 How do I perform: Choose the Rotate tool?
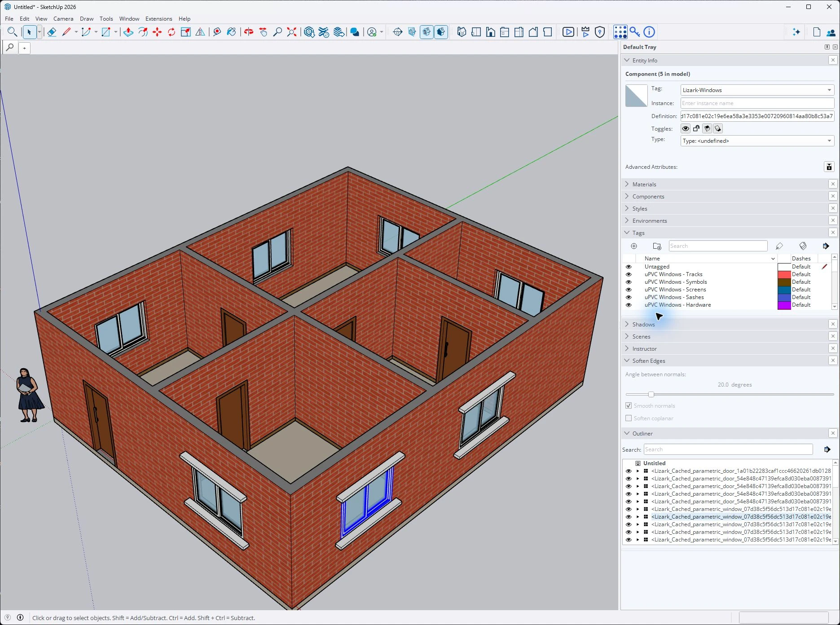[172, 32]
